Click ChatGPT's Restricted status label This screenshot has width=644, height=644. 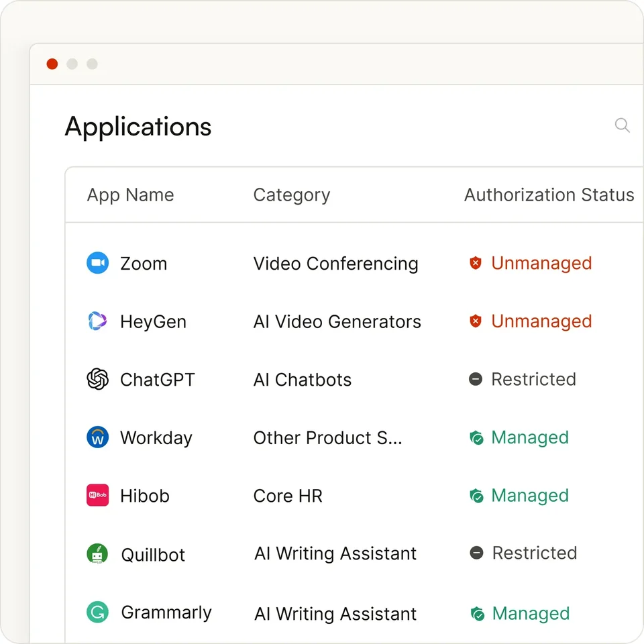tap(533, 379)
